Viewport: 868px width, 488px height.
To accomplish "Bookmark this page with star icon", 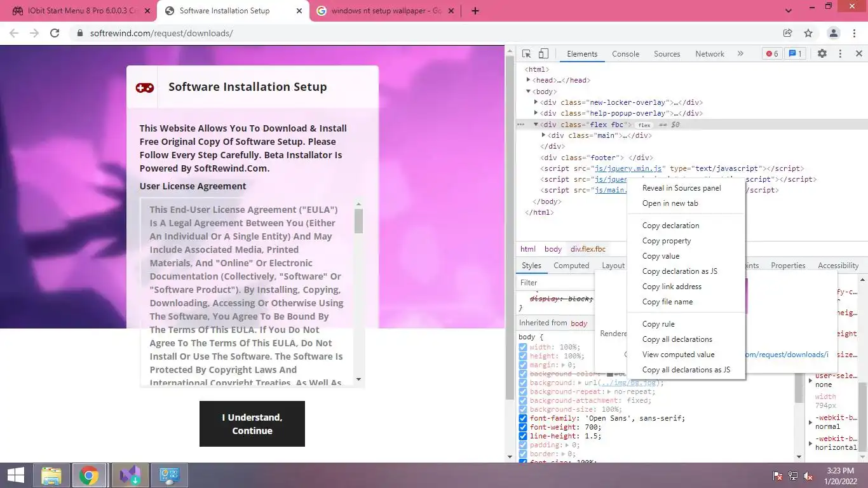I will click(x=808, y=33).
